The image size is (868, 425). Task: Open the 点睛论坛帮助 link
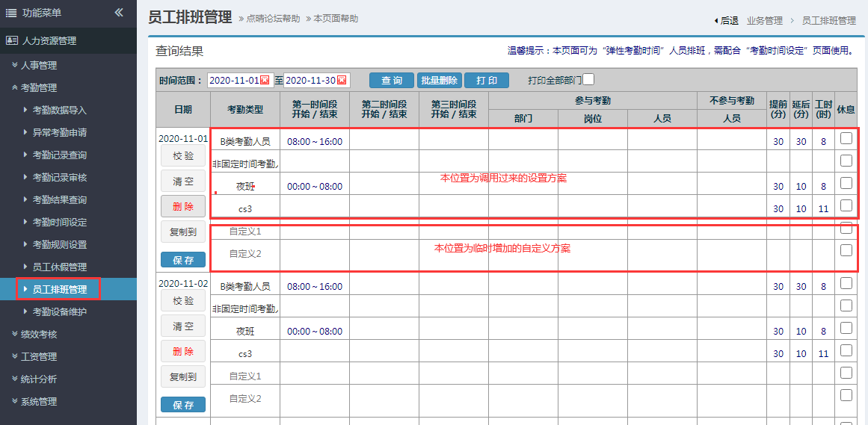pos(273,19)
